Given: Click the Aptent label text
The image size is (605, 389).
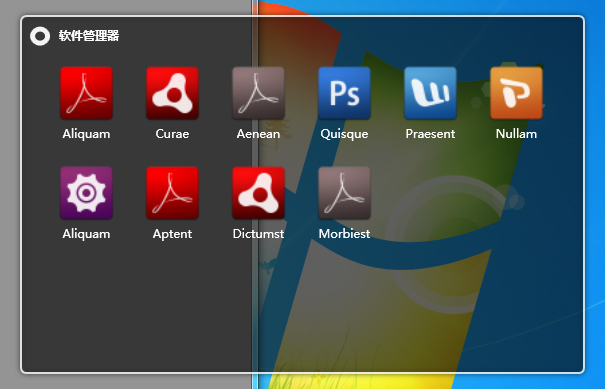Looking at the screenshot, I should 172,234.
